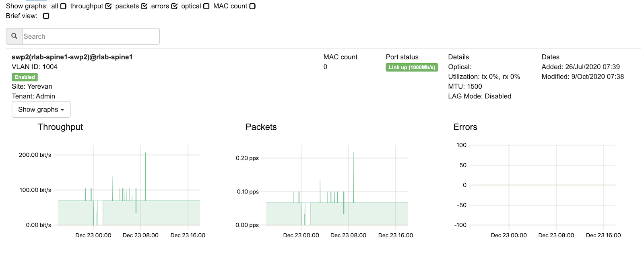Click the Link up (1000Mb/s) badge
The height and width of the screenshot is (253, 644).
point(412,67)
